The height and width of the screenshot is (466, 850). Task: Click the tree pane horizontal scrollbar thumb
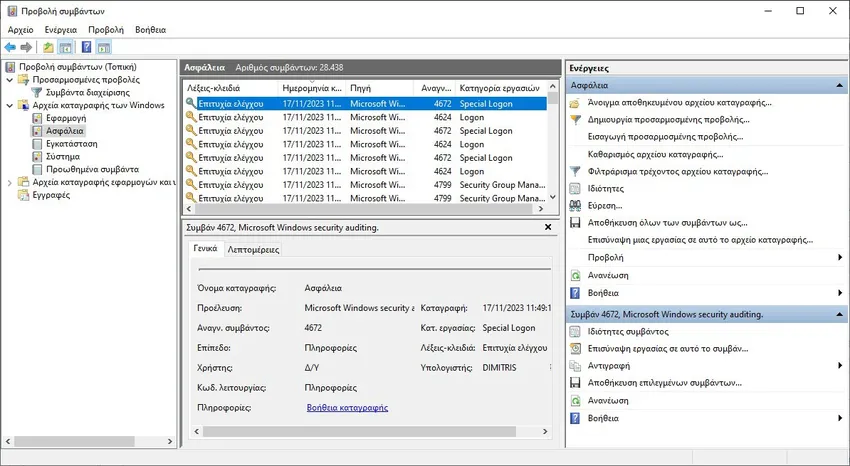click(x=74, y=442)
